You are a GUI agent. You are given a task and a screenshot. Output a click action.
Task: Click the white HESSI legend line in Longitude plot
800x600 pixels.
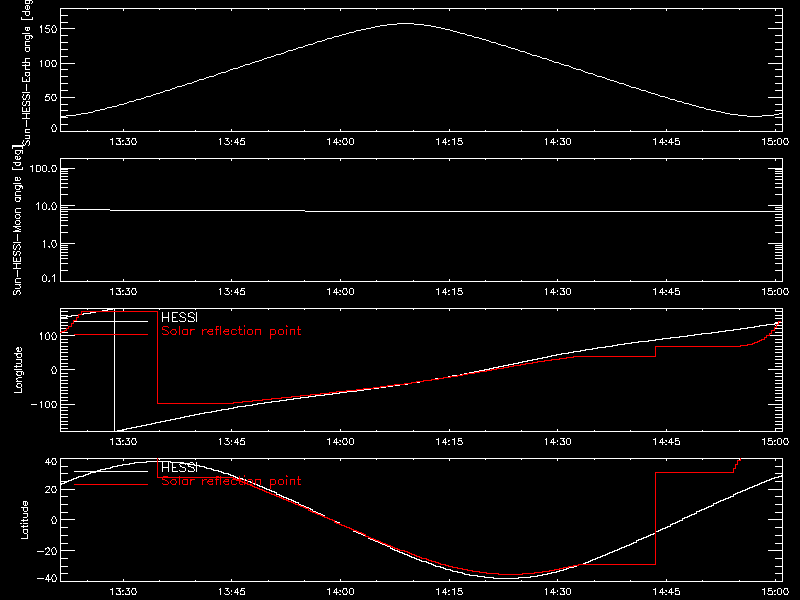(x=111, y=321)
